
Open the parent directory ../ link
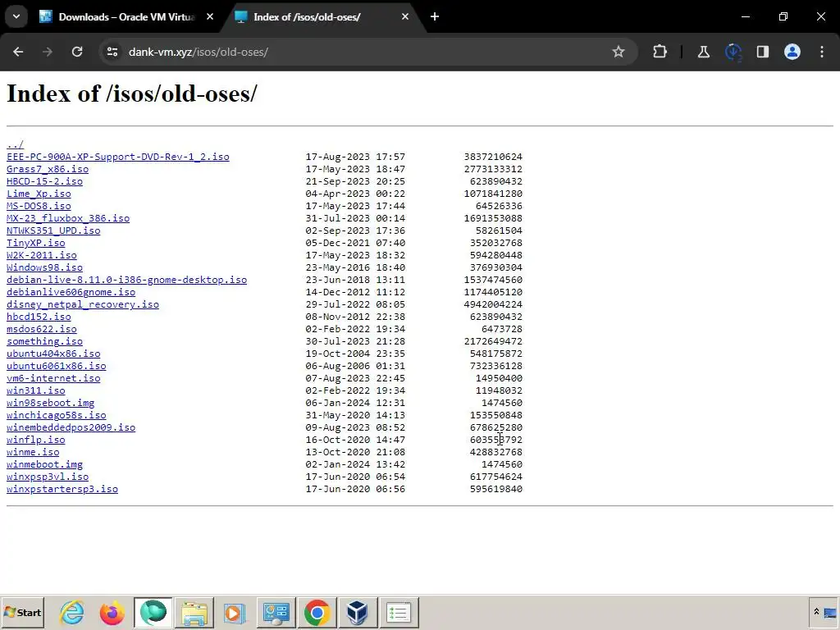pyautogui.click(x=15, y=144)
